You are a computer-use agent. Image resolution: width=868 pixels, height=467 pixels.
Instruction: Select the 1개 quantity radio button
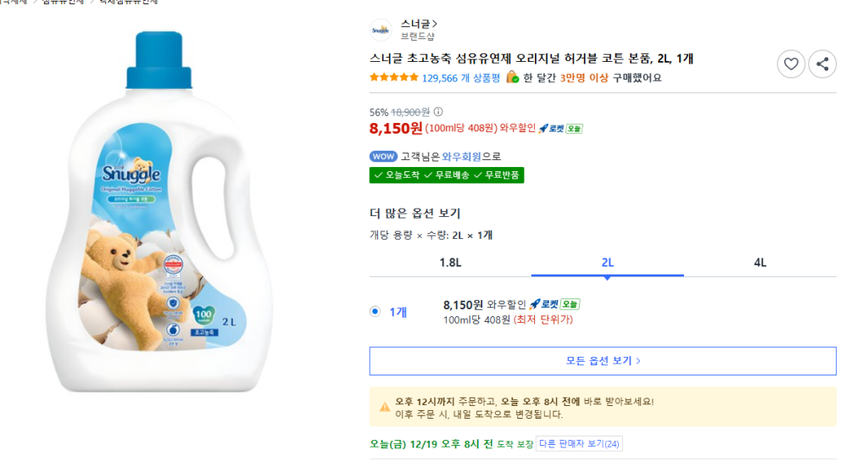pos(376,311)
